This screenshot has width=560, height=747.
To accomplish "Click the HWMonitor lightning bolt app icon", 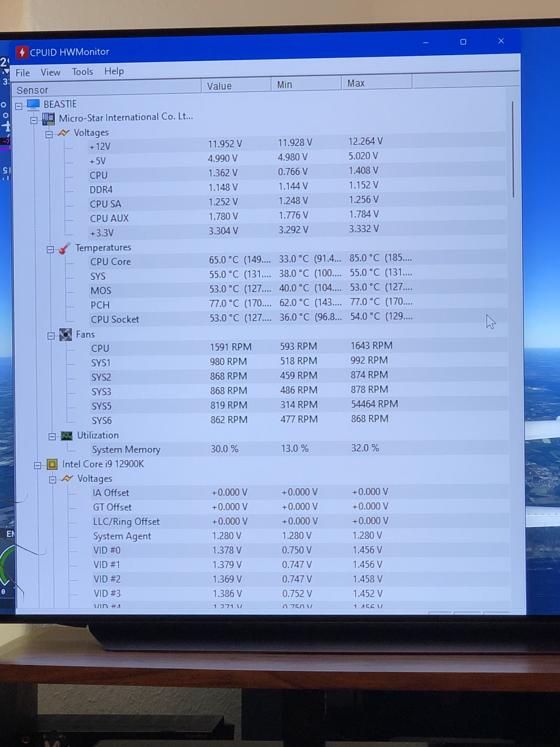I will (x=22, y=52).
